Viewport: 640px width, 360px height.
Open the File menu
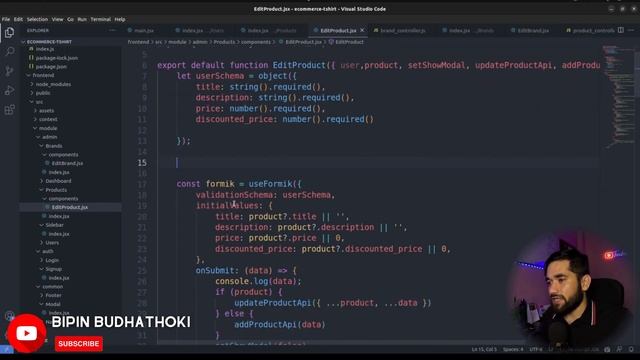click(x=6, y=19)
